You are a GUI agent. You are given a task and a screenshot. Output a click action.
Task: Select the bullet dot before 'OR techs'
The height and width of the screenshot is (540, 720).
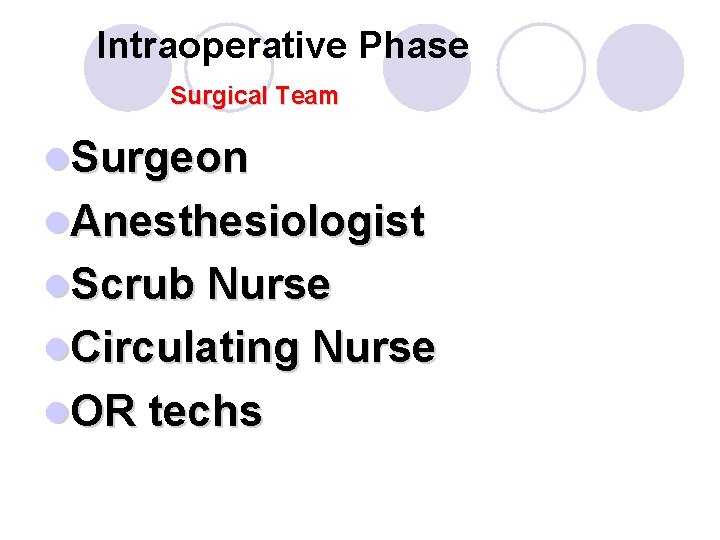(58, 412)
